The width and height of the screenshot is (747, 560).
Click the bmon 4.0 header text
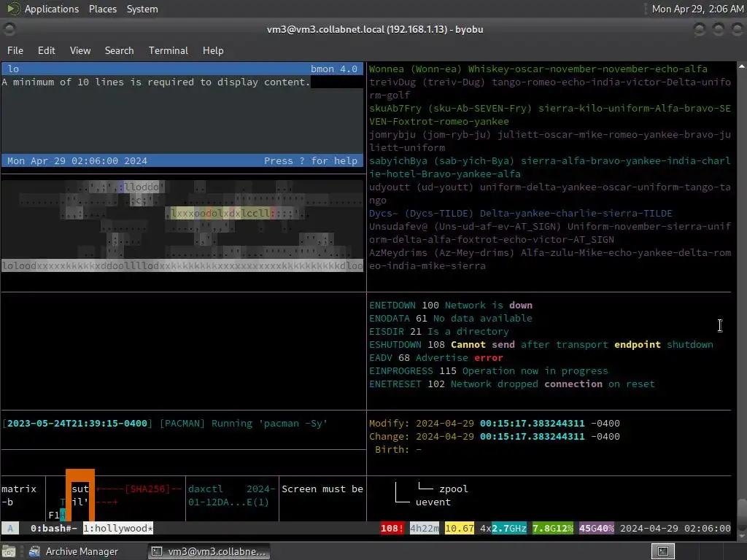pyautogui.click(x=334, y=69)
